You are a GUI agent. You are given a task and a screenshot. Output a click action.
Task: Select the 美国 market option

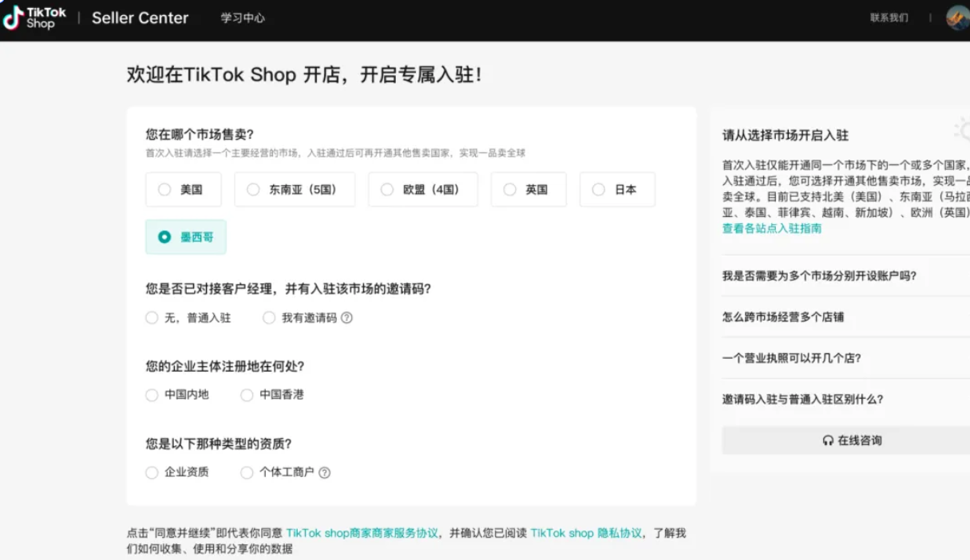tap(183, 189)
